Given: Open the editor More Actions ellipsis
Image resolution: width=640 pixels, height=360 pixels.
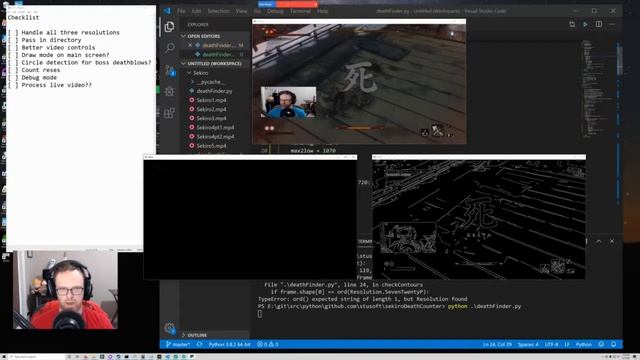Looking at the screenshot, I should point(612,24).
